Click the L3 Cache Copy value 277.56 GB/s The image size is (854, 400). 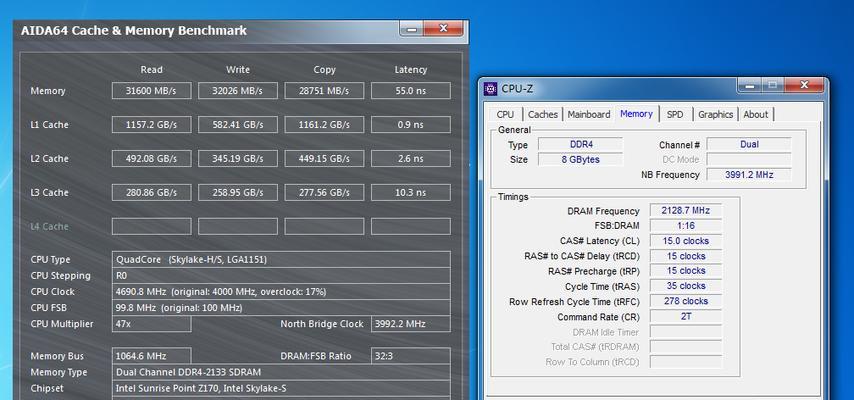[324, 192]
